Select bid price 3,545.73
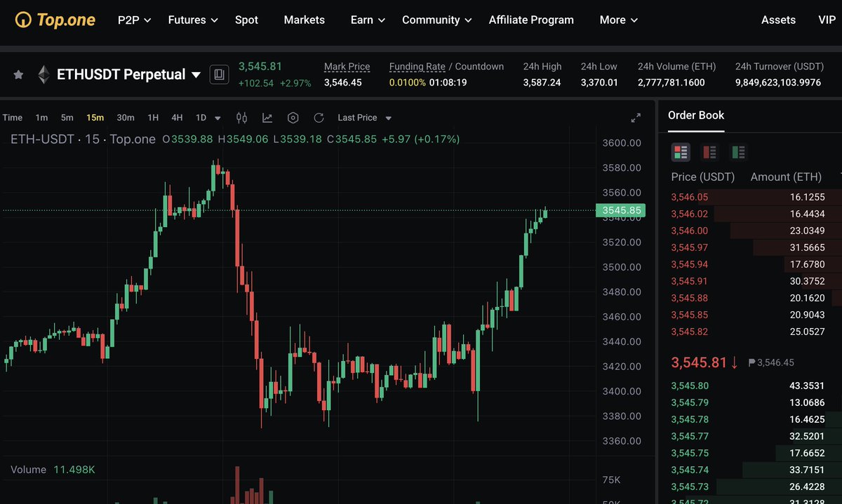The width and height of the screenshot is (842, 504). pos(690,486)
